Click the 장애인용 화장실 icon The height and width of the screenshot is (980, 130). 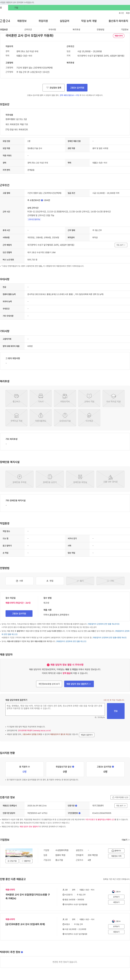point(80,479)
